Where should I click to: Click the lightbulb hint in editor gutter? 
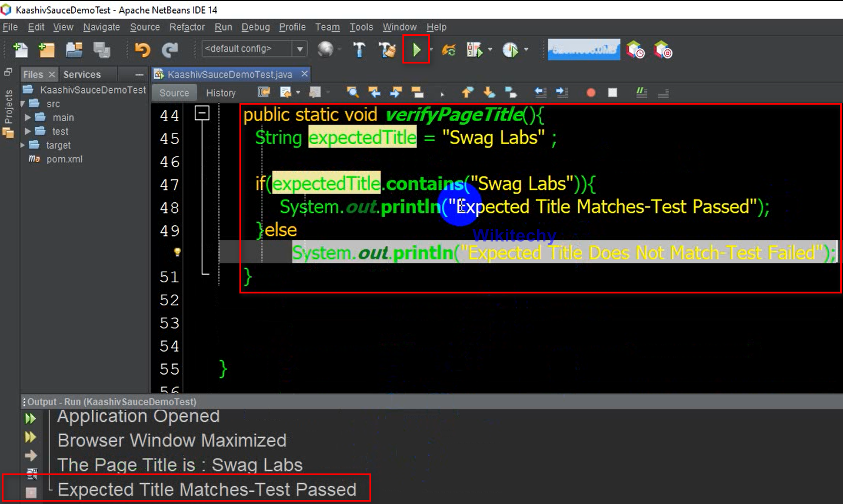[177, 252]
